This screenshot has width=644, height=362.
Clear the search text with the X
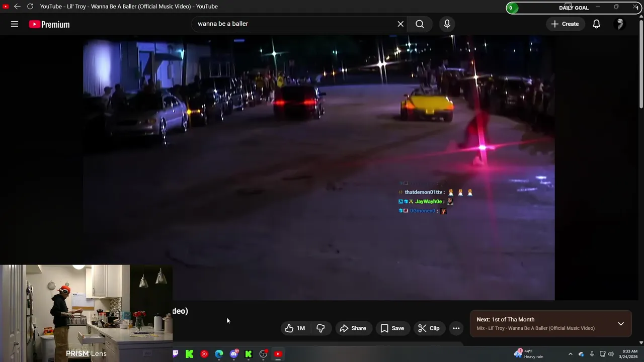click(400, 24)
